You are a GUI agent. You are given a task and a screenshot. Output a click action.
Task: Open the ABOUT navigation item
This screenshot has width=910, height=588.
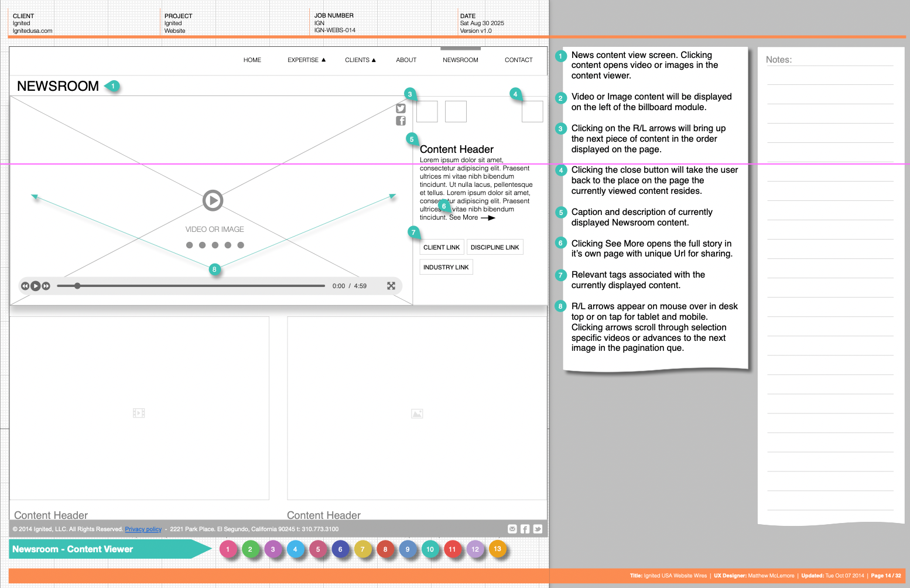pyautogui.click(x=406, y=60)
